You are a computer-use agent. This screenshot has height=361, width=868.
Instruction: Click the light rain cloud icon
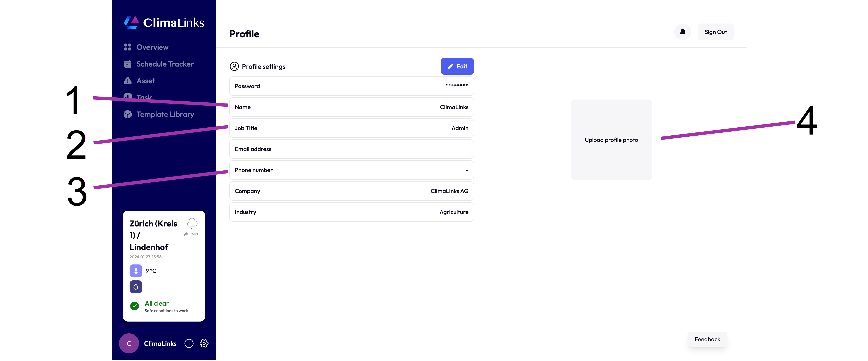(x=192, y=223)
